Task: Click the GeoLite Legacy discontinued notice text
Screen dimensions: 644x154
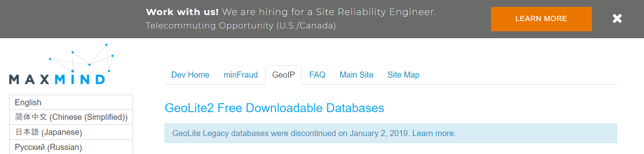Action: click(290, 133)
